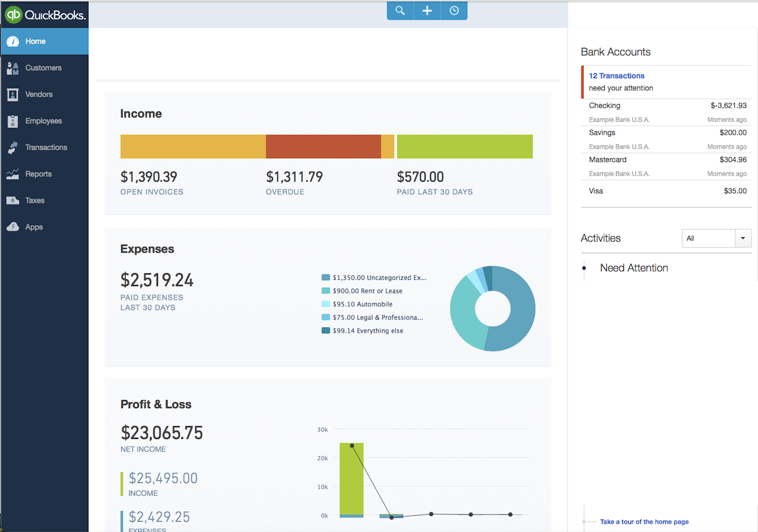Select the Customers sidebar icon
758x532 pixels.
tap(12, 68)
